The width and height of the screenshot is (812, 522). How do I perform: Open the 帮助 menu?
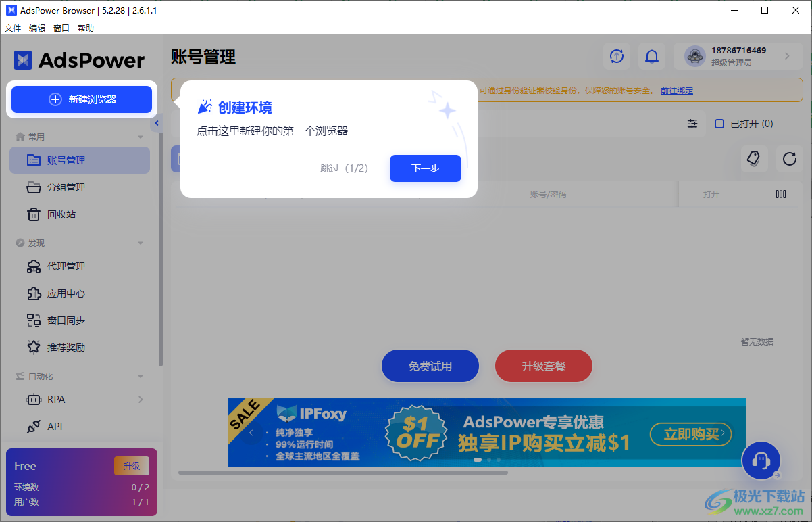tap(85, 28)
